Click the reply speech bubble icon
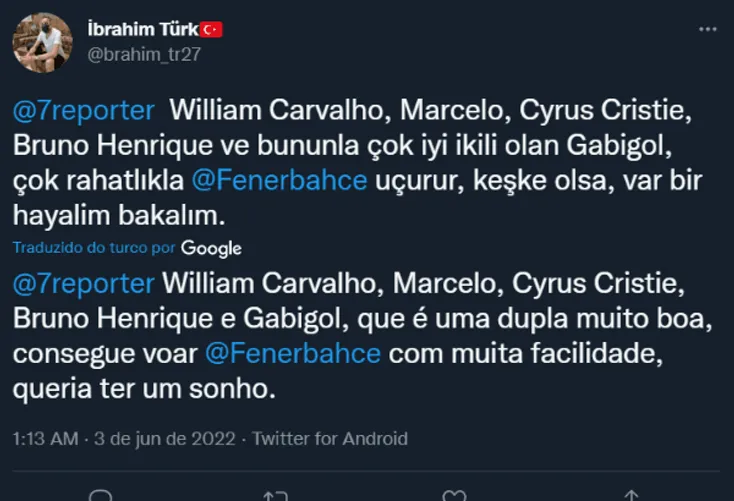The width and height of the screenshot is (734, 501). [99, 496]
